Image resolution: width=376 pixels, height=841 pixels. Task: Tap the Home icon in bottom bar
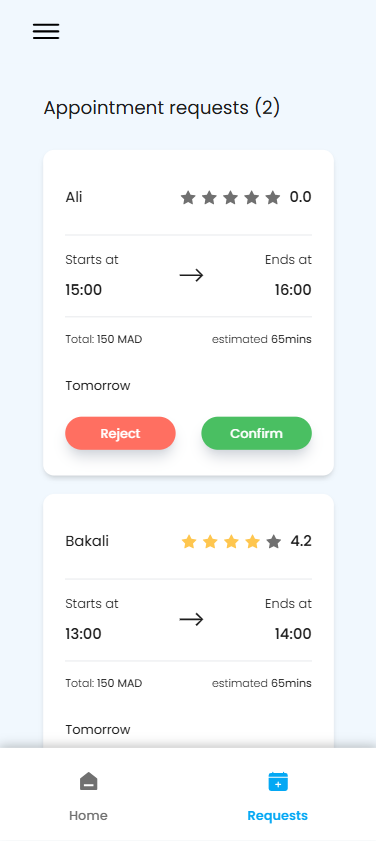click(89, 781)
